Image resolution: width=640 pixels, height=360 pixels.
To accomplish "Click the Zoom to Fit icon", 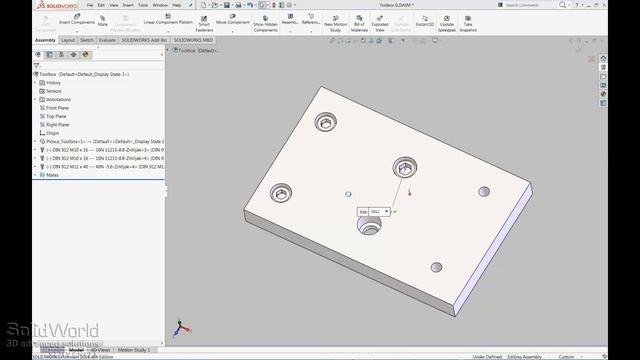I will click(332, 40).
